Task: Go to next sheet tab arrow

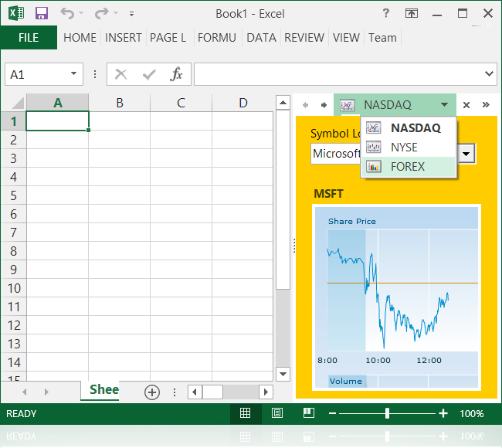Action: click(x=47, y=392)
